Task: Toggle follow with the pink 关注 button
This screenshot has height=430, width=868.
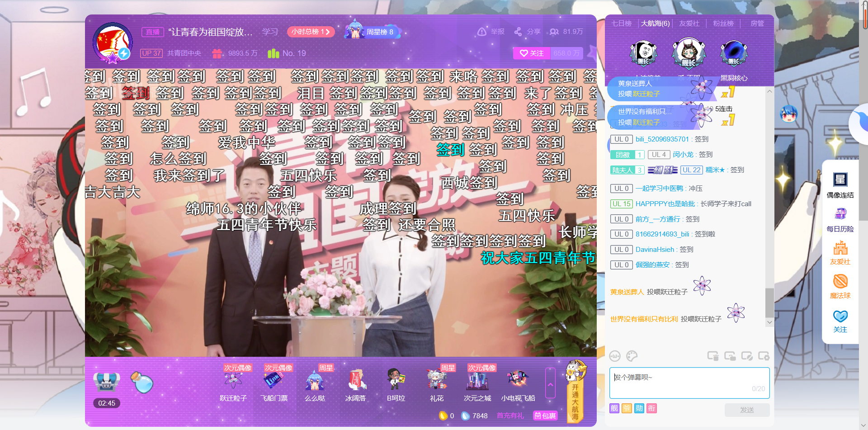Action: pos(532,53)
